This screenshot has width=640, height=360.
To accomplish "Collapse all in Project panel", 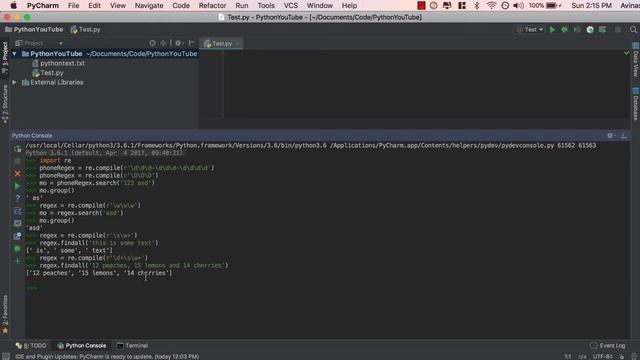I will pos(163,43).
